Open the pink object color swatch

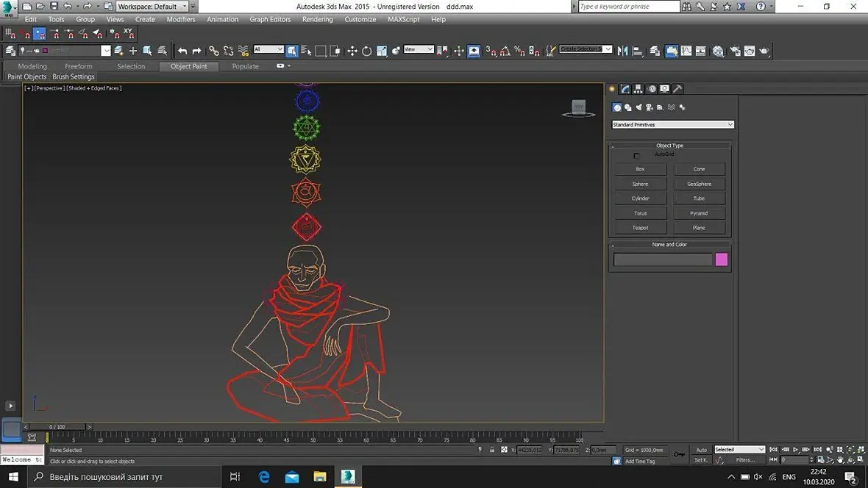[x=722, y=259]
